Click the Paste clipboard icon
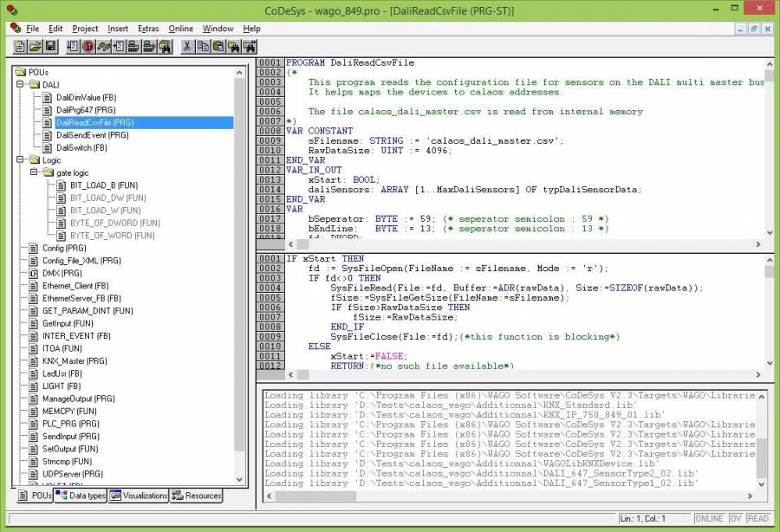The width and height of the screenshot is (780, 532). click(218, 47)
